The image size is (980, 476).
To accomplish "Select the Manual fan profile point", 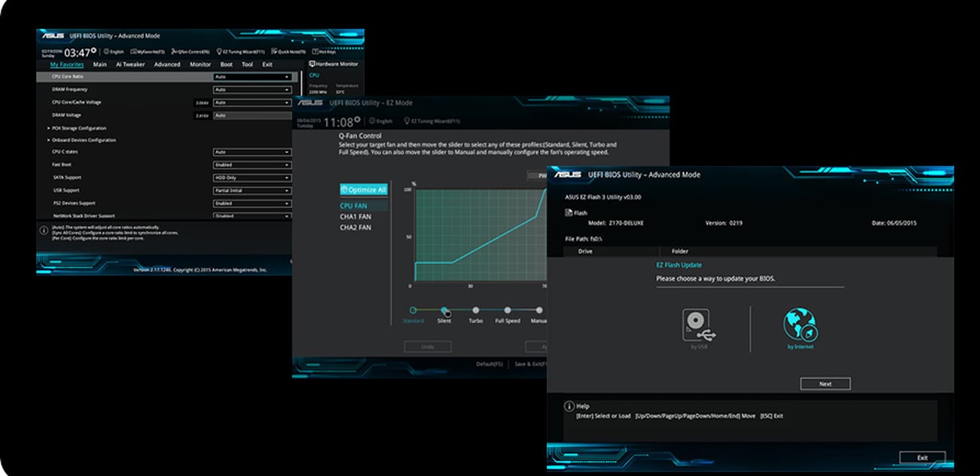I will [x=539, y=310].
